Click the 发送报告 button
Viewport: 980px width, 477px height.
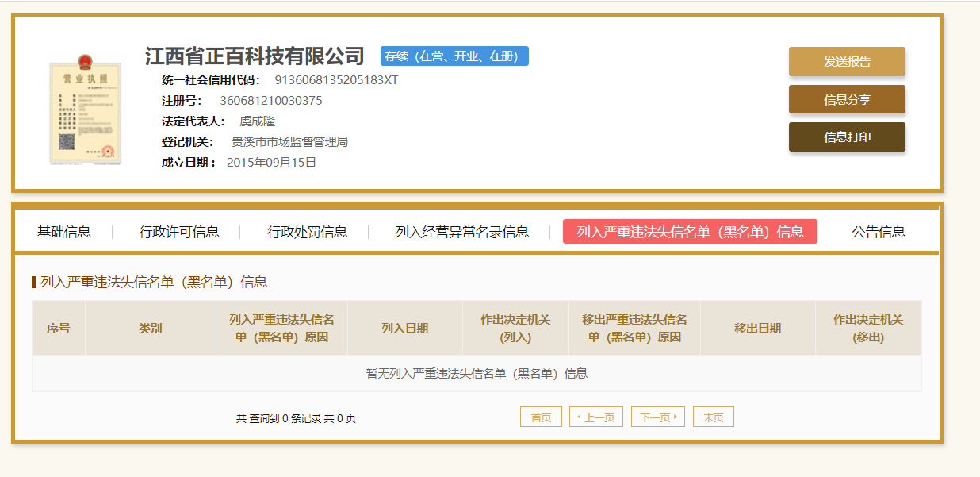click(847, 62)
